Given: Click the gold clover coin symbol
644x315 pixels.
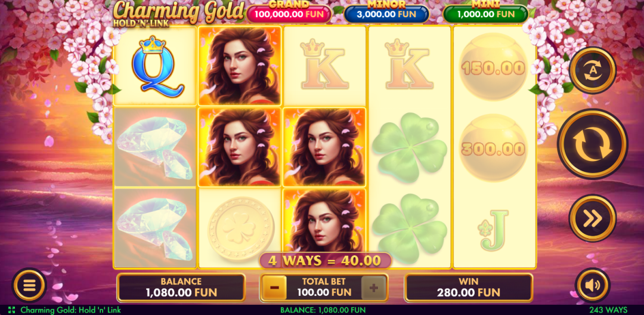Looking at the screenshot, I should (x=241, y=228).
